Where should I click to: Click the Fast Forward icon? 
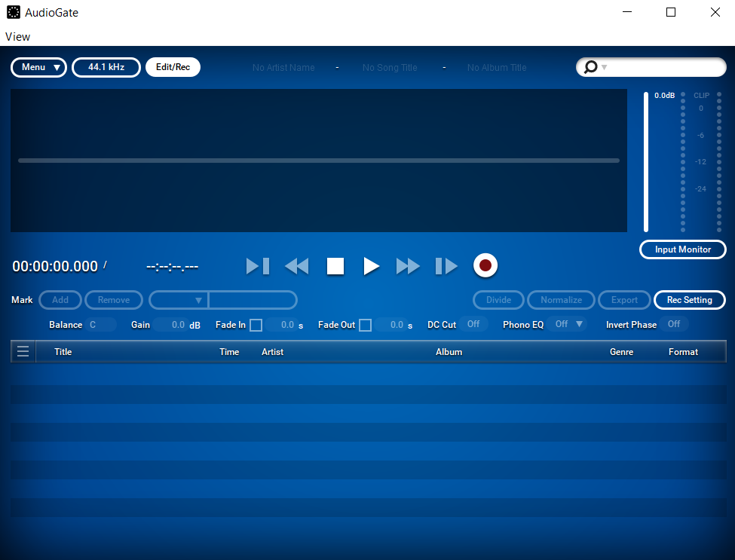[x=408, y=265]
